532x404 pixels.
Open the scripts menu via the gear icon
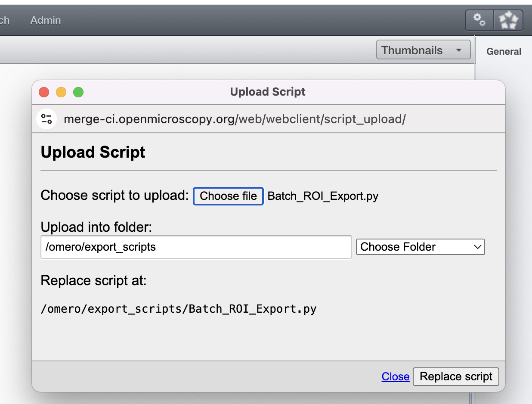point(479,20)
